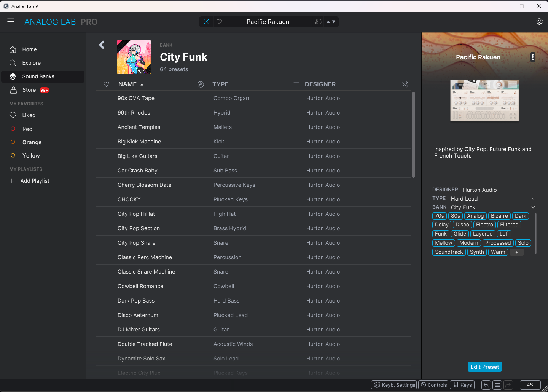Filter by liked presets heart column icon
Viewport: 548px width, 392px height.
click(x=107, y=84)
